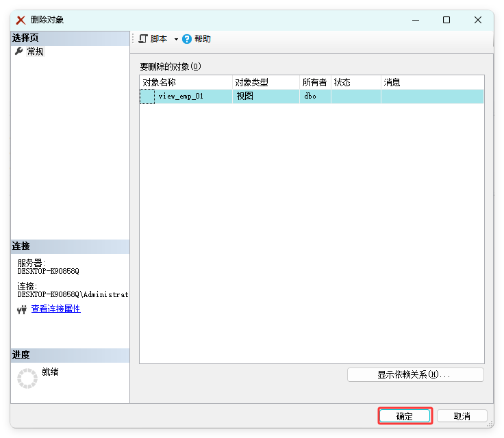504x438 pixels.
Task: Click the 进度 section header
Action: point(70,355)
